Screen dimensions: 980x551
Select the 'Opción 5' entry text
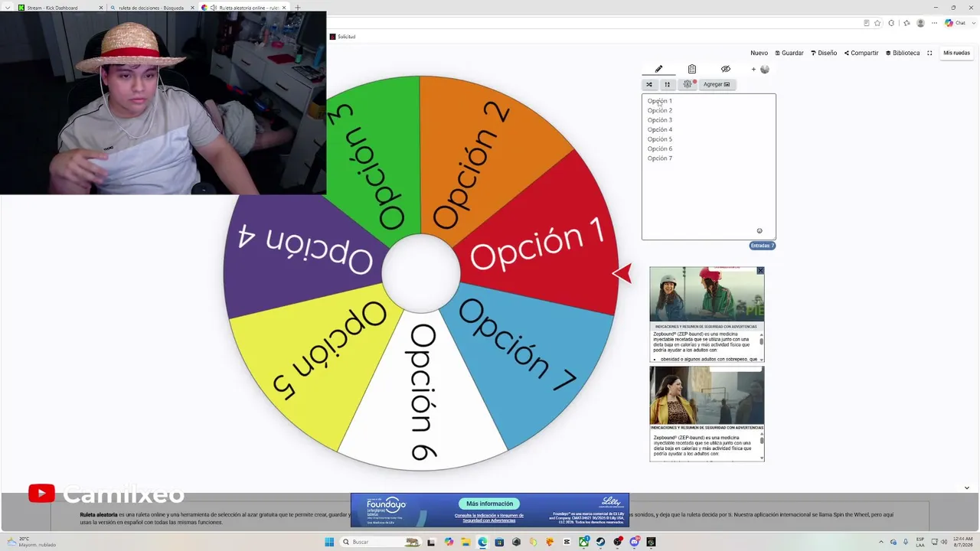click(x=660, y=139)
